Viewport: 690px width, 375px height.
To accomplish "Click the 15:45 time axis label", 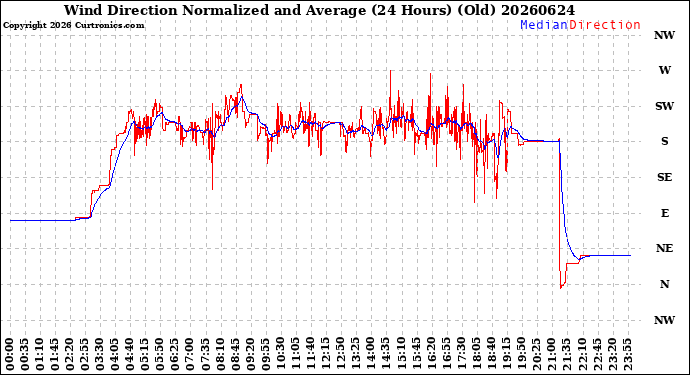I will (x=416, y=355).
